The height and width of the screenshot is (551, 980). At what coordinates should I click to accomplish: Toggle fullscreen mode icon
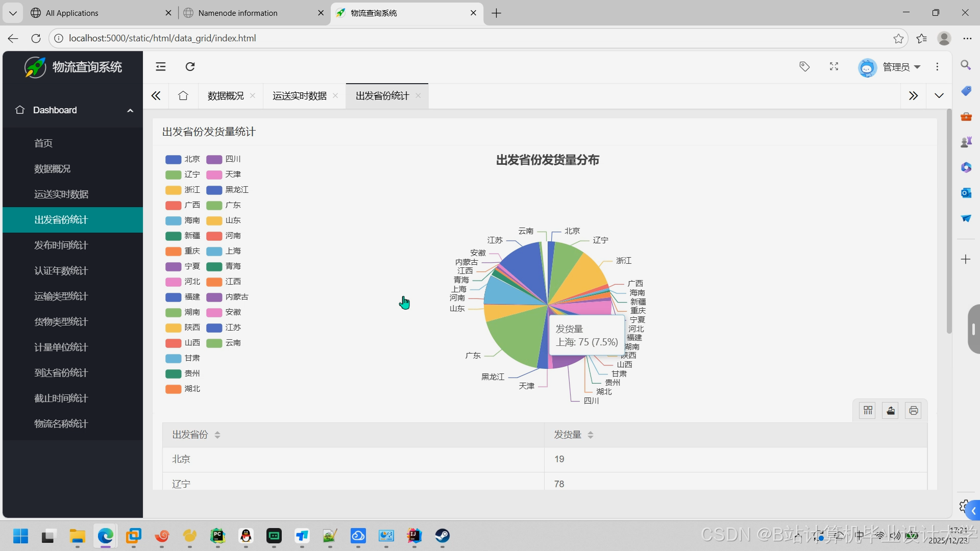[834, 67]
